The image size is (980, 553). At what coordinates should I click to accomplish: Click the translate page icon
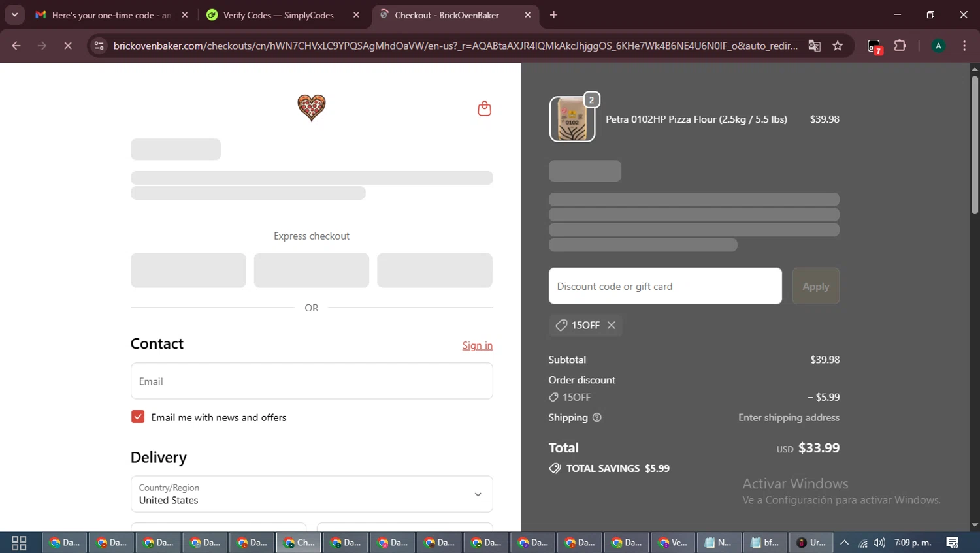[814, 46]
